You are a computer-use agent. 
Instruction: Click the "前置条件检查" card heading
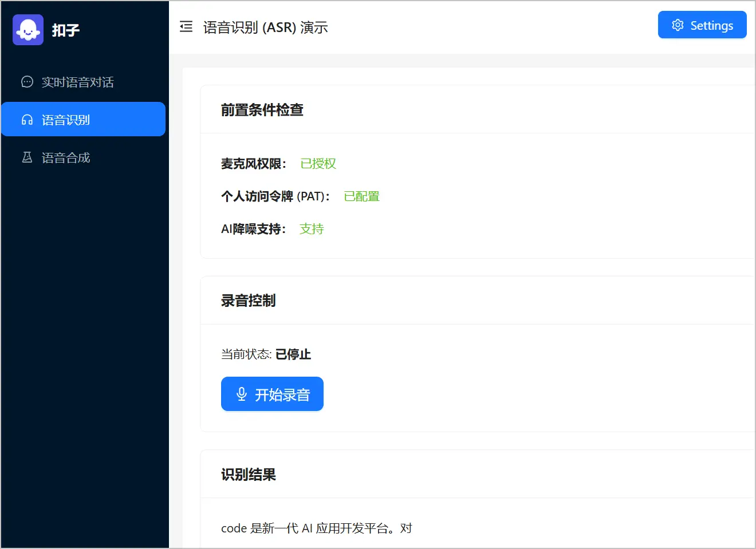262,110
